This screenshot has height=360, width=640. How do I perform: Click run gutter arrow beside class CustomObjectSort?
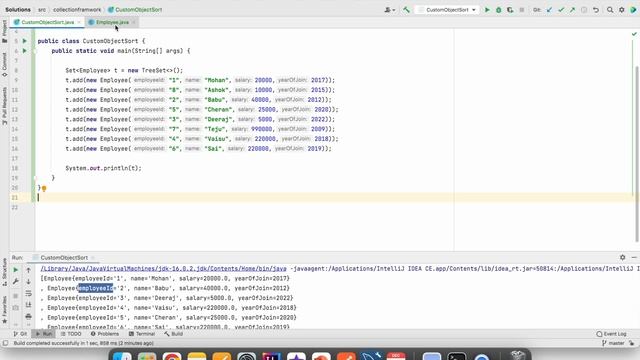click(x=24, y=41)
